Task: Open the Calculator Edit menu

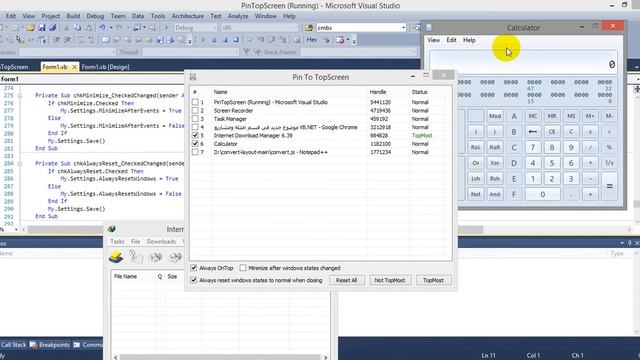Action: pyautogui.click(x=451, y=40)
